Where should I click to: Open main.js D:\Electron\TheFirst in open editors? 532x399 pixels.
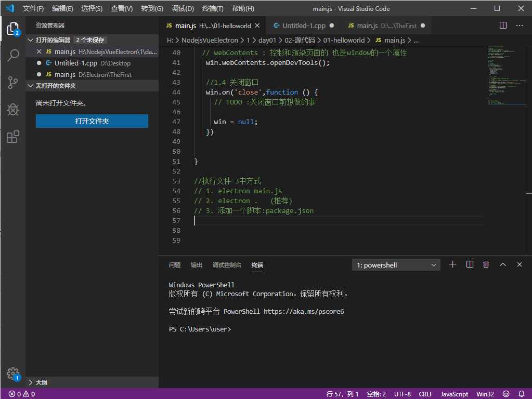point(92,75)
